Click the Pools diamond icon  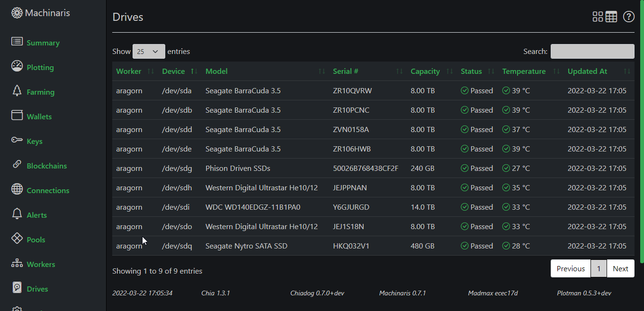(x=17, y=238)
